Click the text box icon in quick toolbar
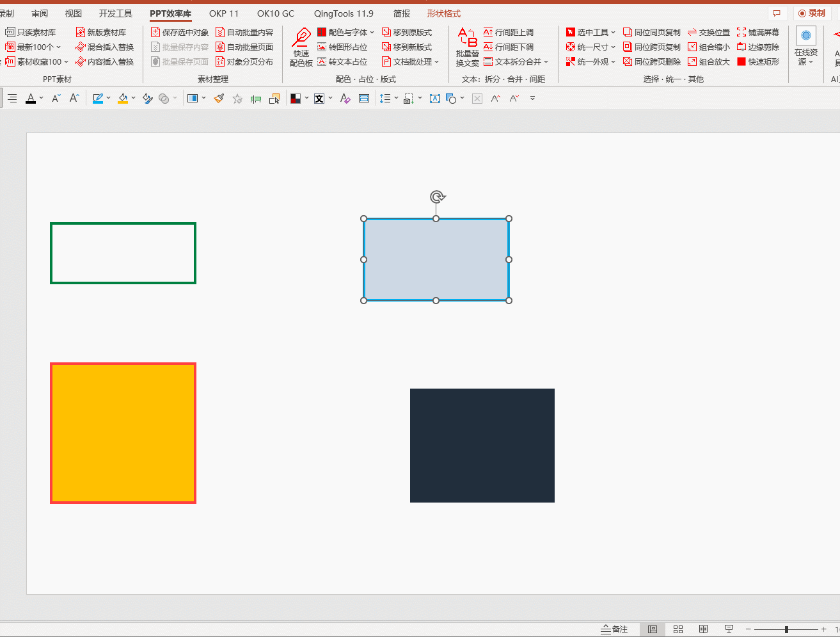840x637 pixels. pos(434,98)
